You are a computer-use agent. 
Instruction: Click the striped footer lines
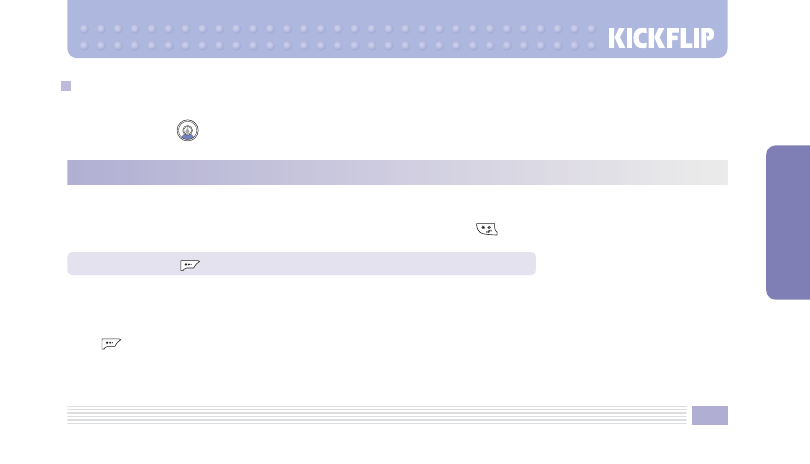(x=377, y=415)
